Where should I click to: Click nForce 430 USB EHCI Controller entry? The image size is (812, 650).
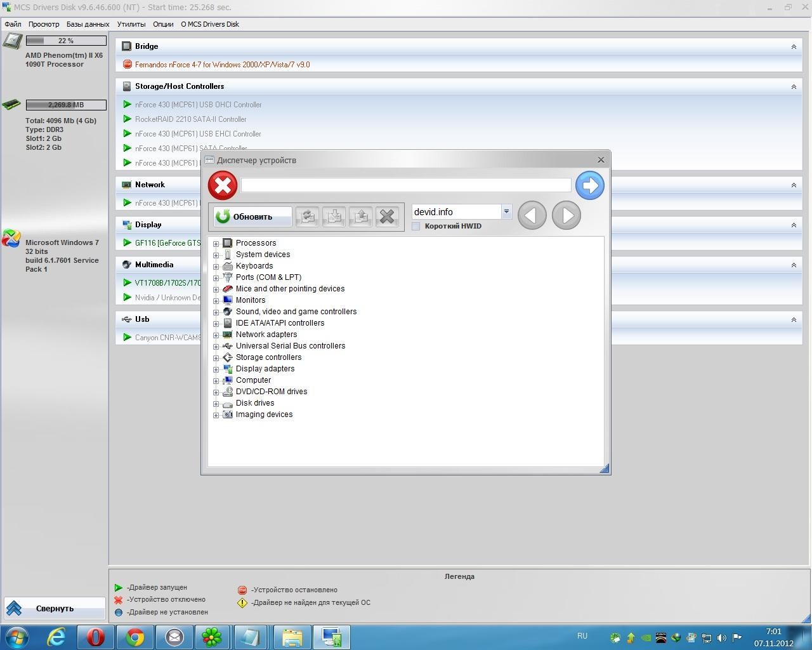click(198, 134)
